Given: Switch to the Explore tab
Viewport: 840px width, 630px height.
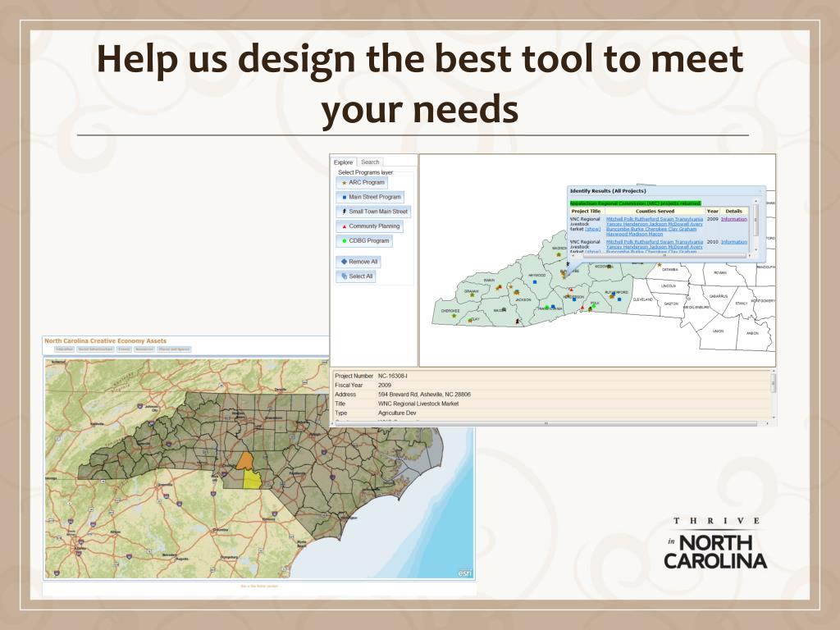Looking at the screenshot, I should click(343, 162).
